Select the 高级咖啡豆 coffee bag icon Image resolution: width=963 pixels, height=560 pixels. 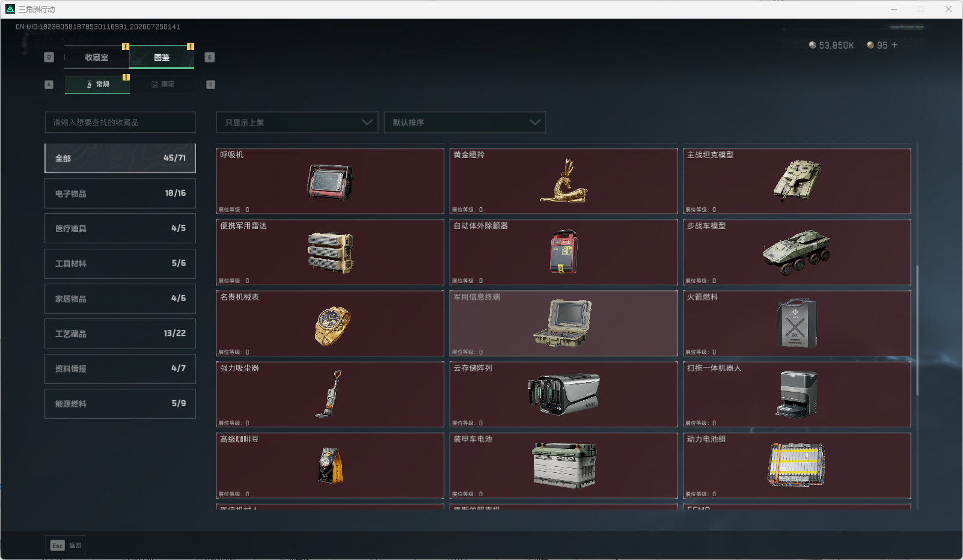330,466
